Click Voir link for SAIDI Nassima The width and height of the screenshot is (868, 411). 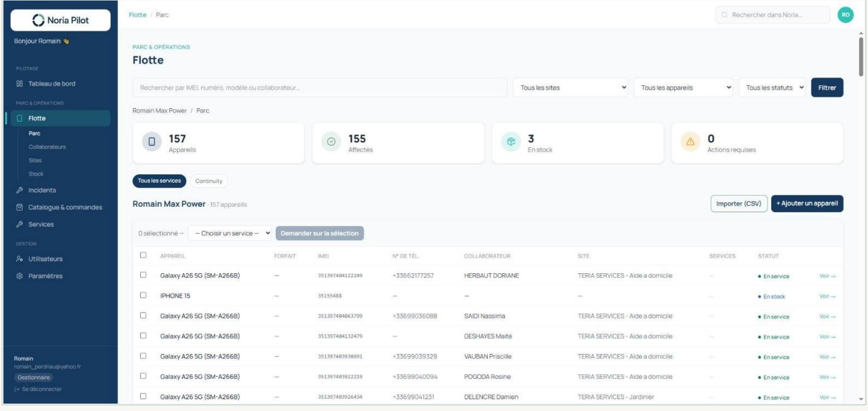point(827,316)
